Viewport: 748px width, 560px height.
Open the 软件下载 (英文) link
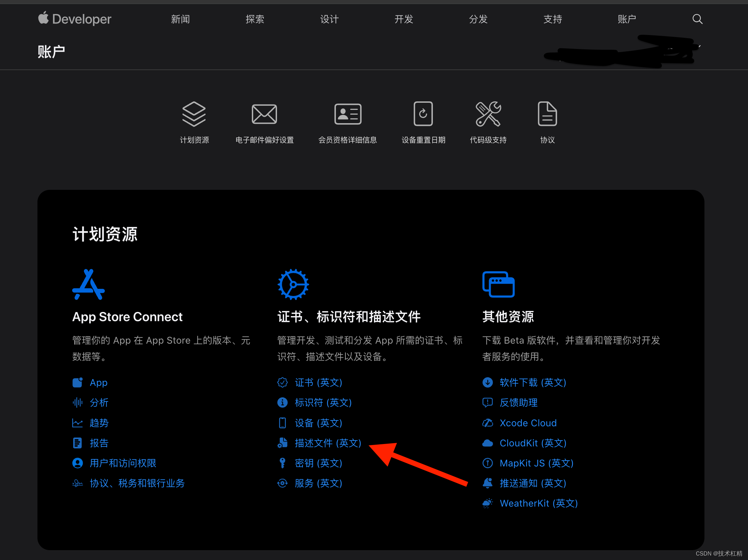(x=533, y=382)
